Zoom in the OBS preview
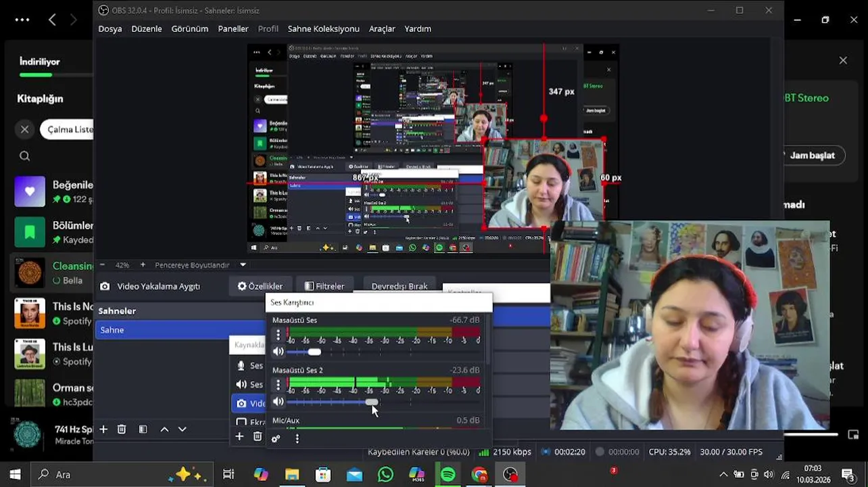Image resolution: width=868 pixels, height=487 pixels. pyautogui.click(x=143, y=265)
